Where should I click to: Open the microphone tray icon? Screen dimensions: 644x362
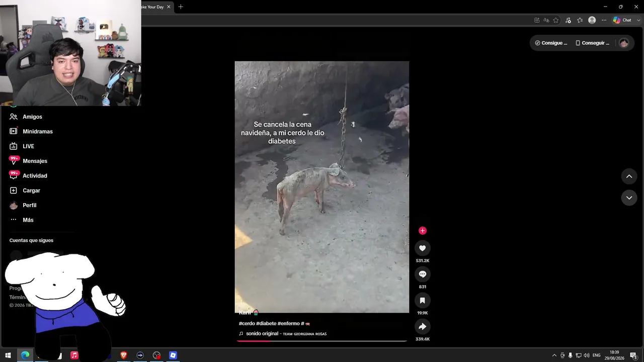pyautogui.click(x=570, y=355)
